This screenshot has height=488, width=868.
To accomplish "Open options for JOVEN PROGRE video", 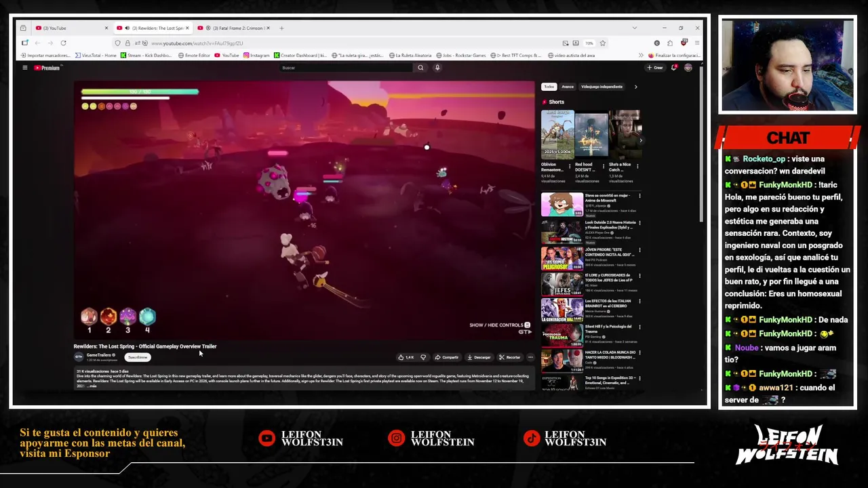I will tap(639, 249).
